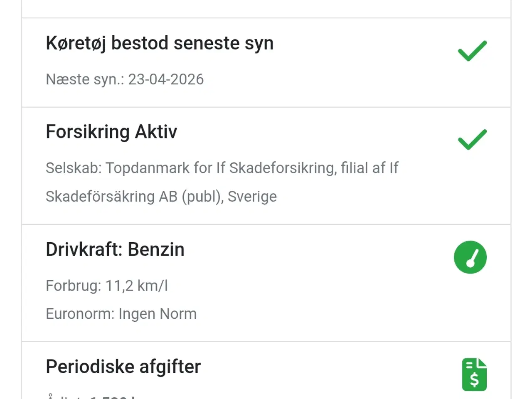Viewport: 532px width, 399px height.
Task: Select the consumption value 11,2 km/l
Action: (136, 286)
